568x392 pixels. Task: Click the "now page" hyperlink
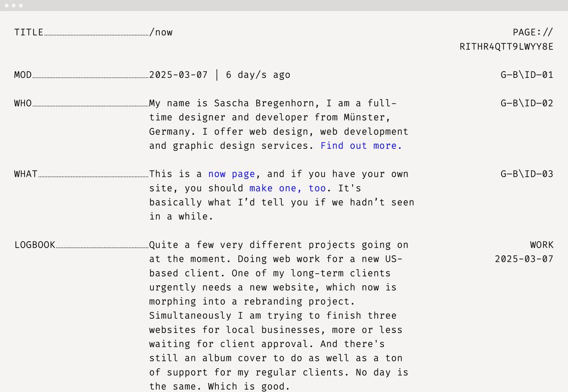pyautogui.click(x=232, y=174)
